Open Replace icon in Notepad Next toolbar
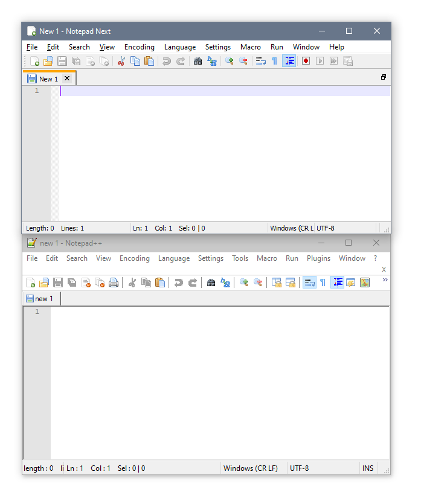421x504 pixels. [x=212, y=61]
